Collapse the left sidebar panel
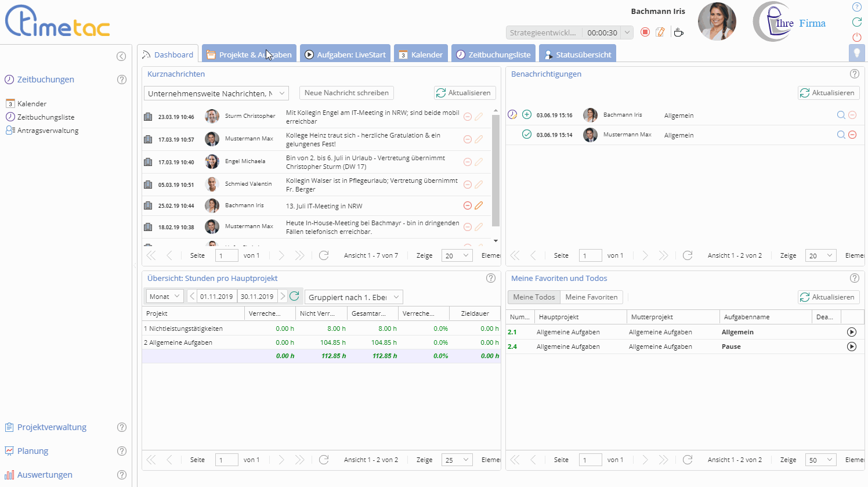Image resolution: width=868 pixels, height=487 pixels. point(121,56)
